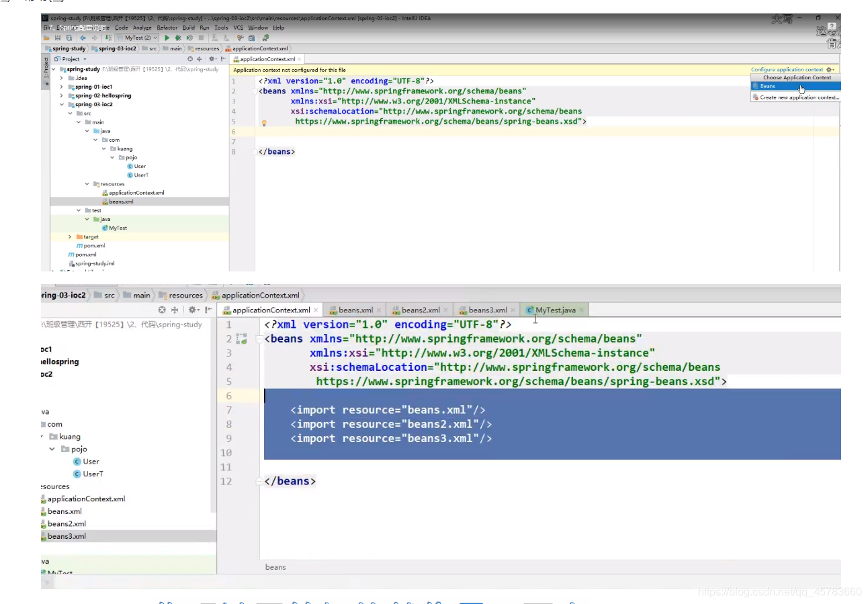Click lower Project panel vertical scrollbar
This screenshot has height=604, width=868.
(x=214, y=417)
